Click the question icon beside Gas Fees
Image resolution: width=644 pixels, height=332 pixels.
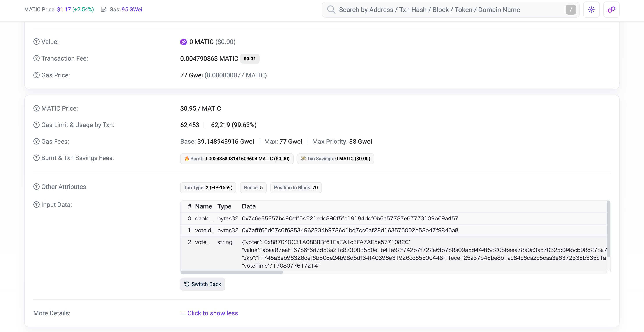[37, 142]
